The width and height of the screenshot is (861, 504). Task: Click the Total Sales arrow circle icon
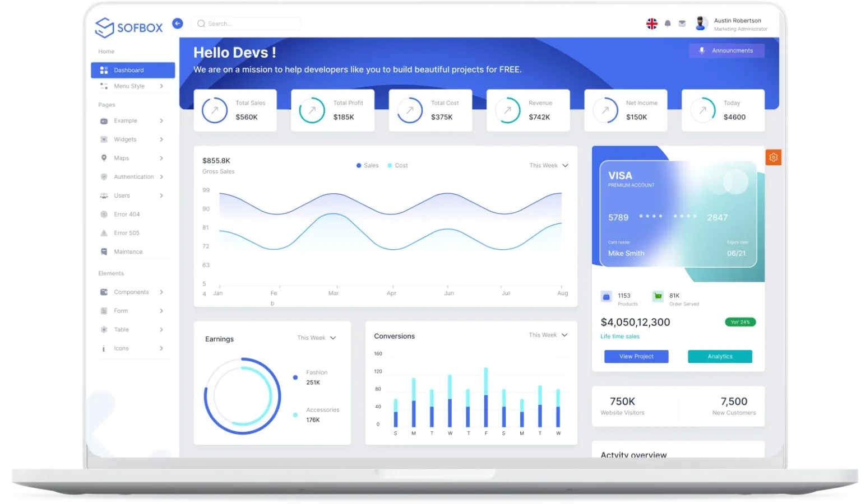click(215, 111)
